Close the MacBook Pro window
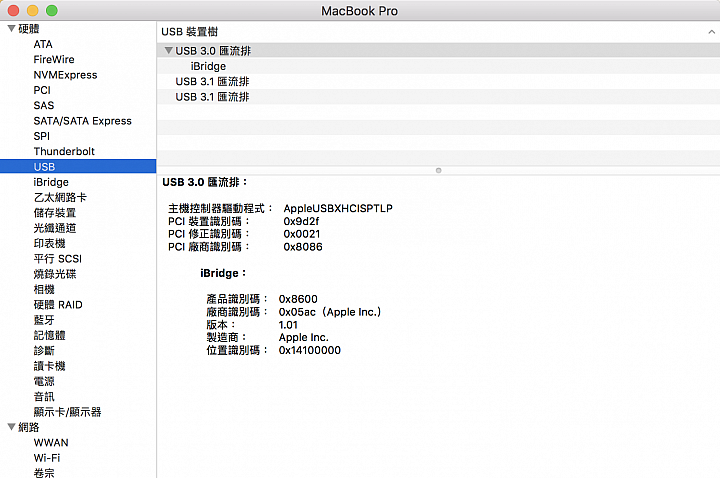Image resolution: width=720 pixels, height=478 pixels. click(x=13, y=10)
